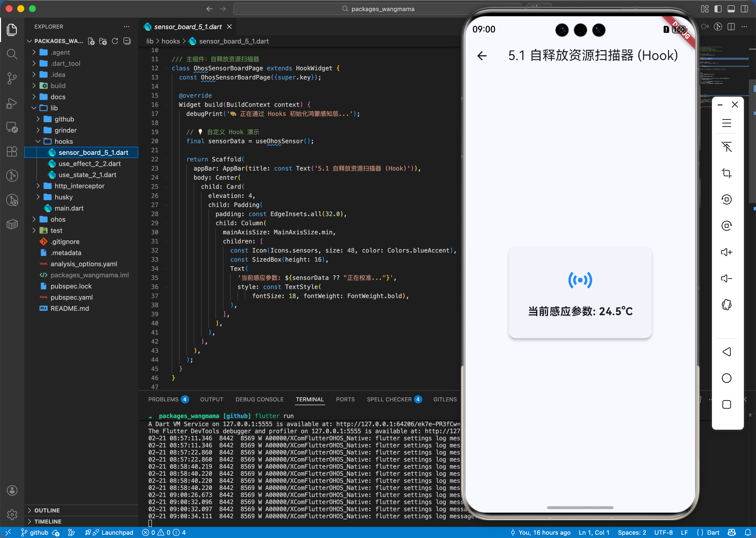Toggle the secondary side bar layout button
Screen dimensions: 756x538
(x=744, y=9)
